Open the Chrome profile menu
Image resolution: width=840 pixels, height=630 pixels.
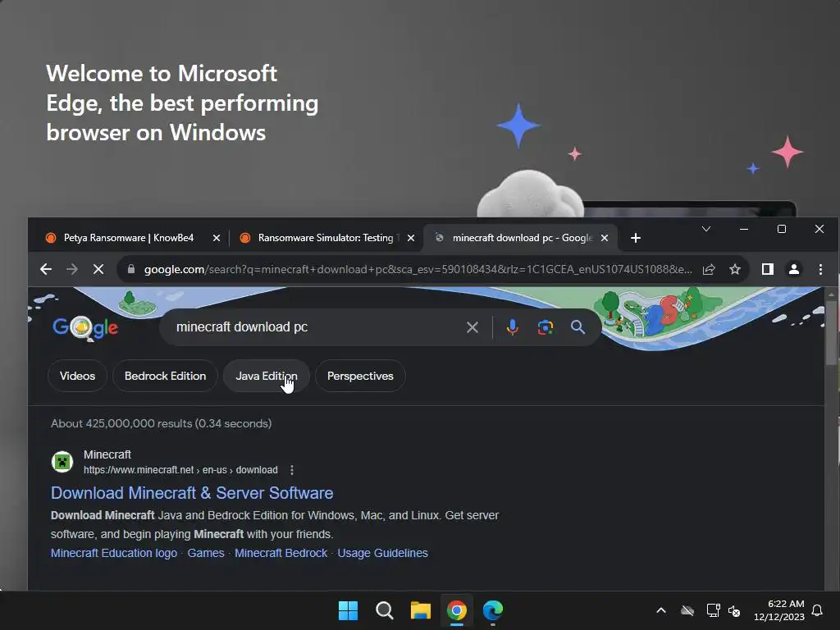794,269
